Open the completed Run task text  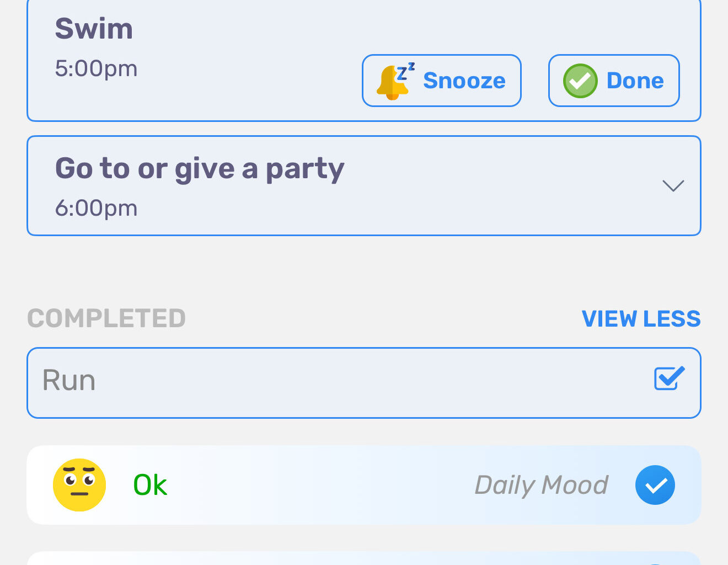pos(69,380)
